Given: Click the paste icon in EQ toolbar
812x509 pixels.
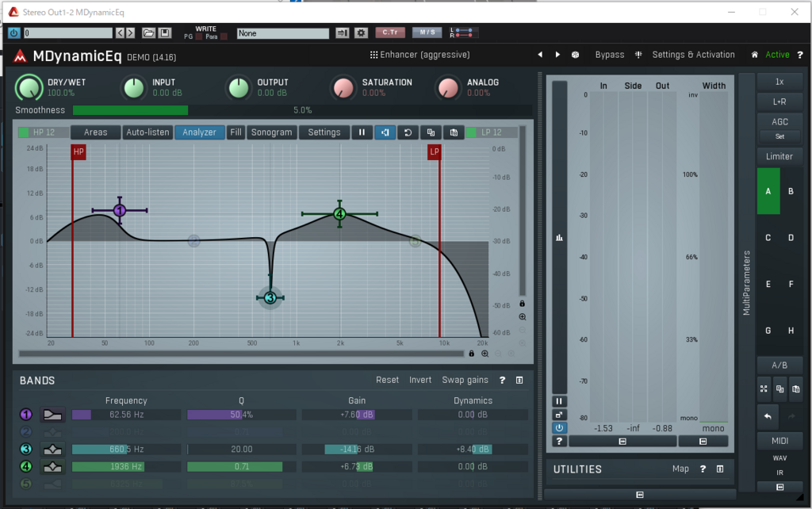Looking at the screenshot, I should (454, 132).
